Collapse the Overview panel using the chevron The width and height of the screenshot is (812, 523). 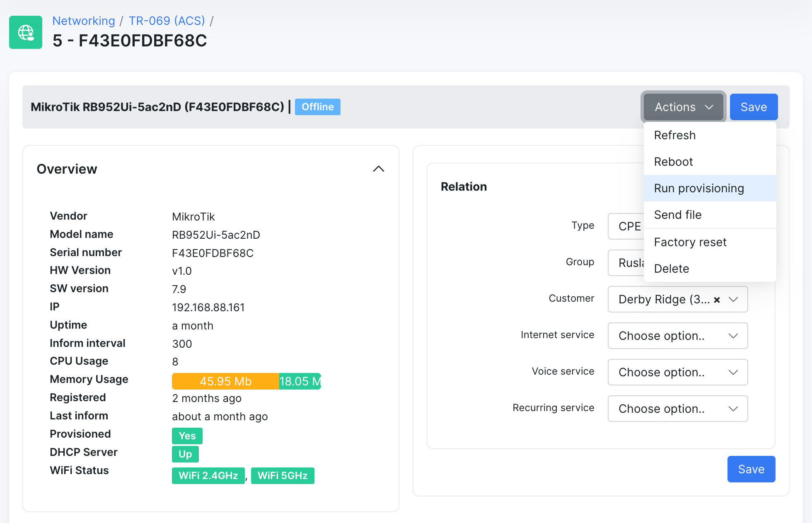coord(378,169)
